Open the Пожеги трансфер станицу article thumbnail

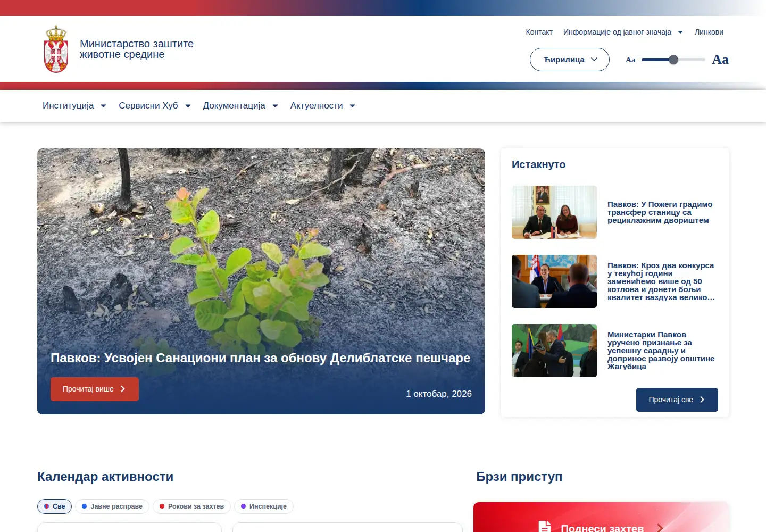pos(554,212)
